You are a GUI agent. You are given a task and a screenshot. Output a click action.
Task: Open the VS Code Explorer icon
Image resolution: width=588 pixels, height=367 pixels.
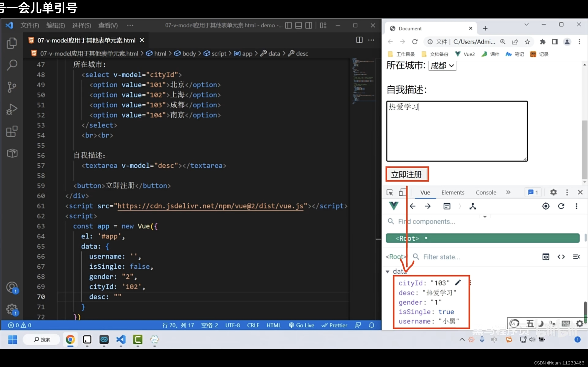[12, 43]
